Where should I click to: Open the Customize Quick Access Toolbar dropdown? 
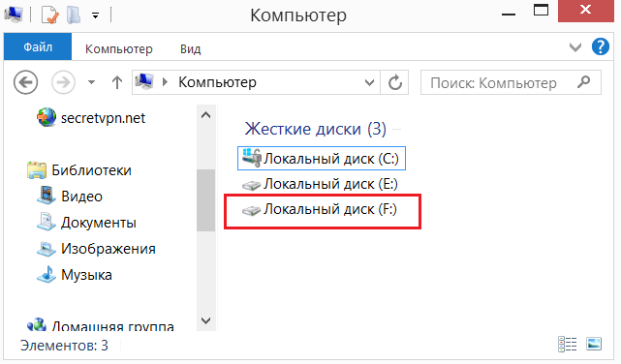[x=96, y=15]
